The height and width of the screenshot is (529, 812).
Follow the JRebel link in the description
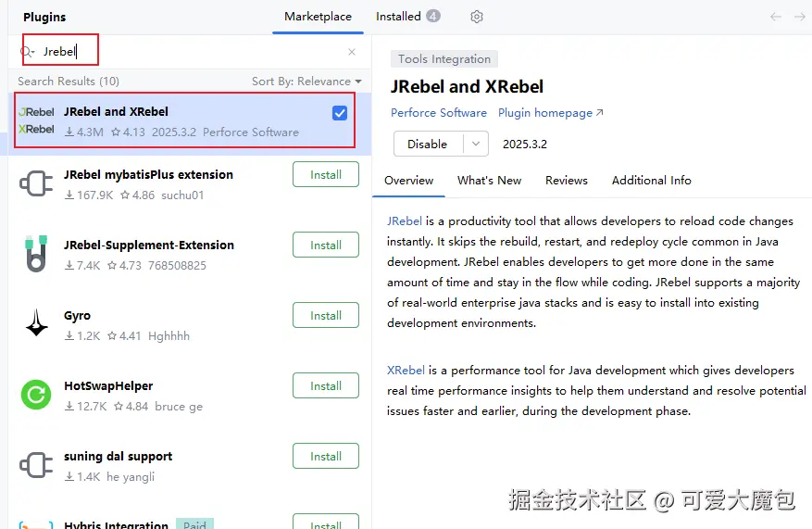(x=405, y=221)
